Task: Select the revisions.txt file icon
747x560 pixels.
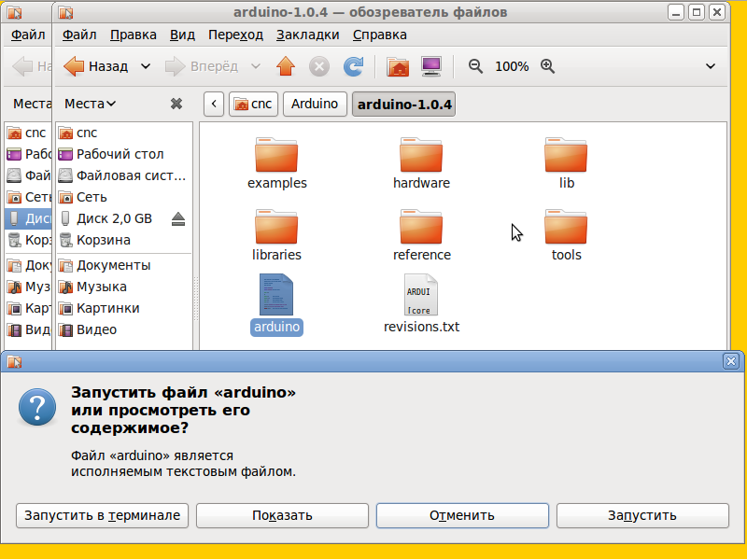Action: 421,294
